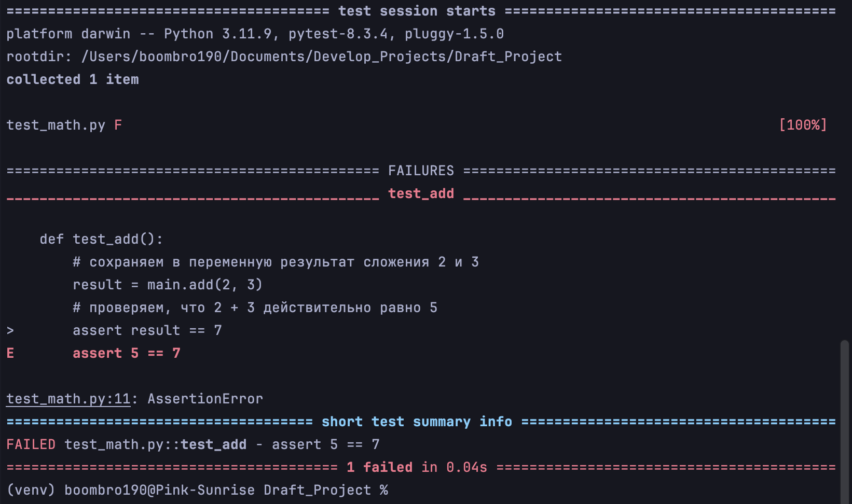
Task: Click the red FAILED label
Action: [x=31, y=444]
